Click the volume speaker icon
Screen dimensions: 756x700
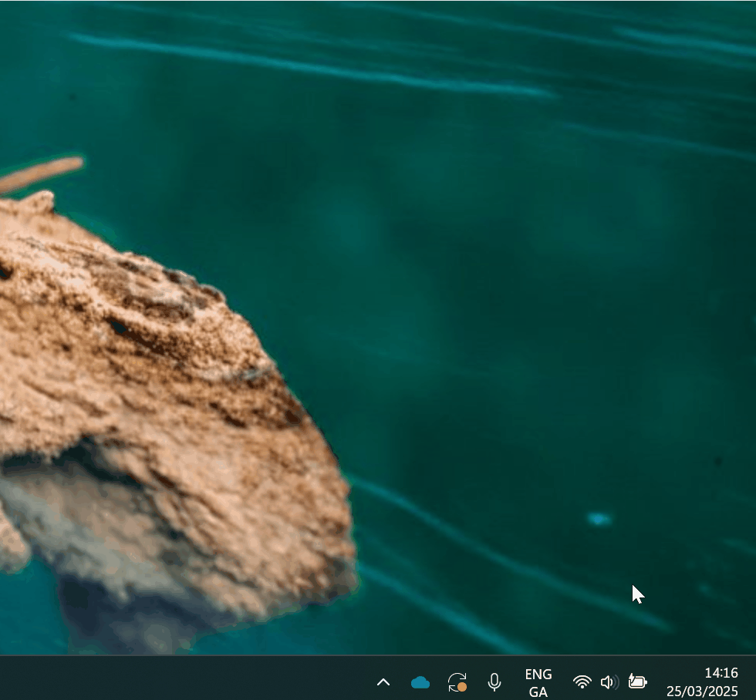[606, 682]
